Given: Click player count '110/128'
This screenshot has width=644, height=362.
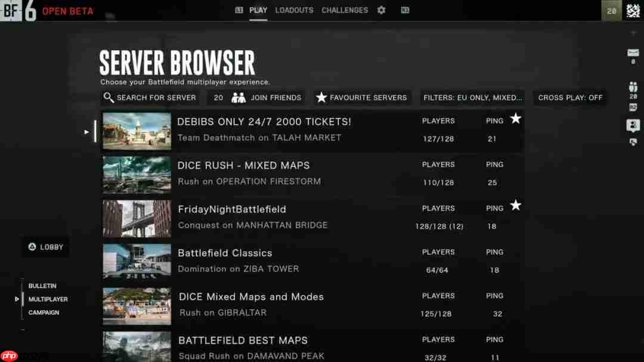Looking at the screenshot, I should [438, 182].
